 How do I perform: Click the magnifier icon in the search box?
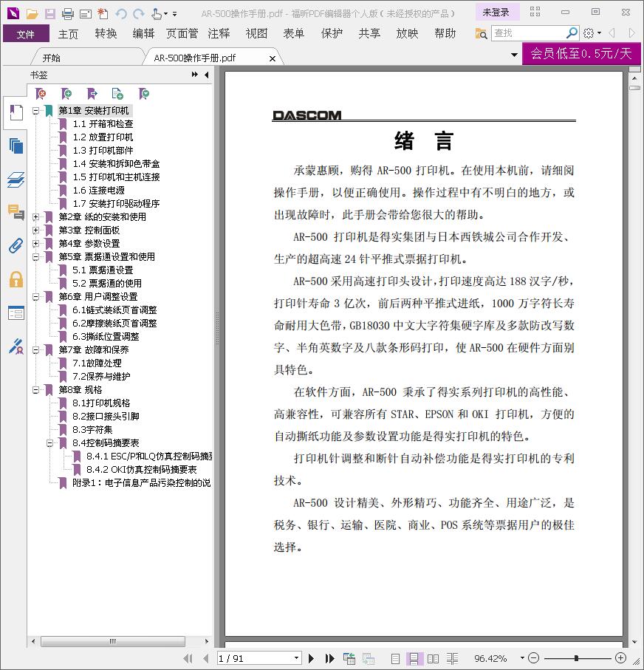click(572, 33)
